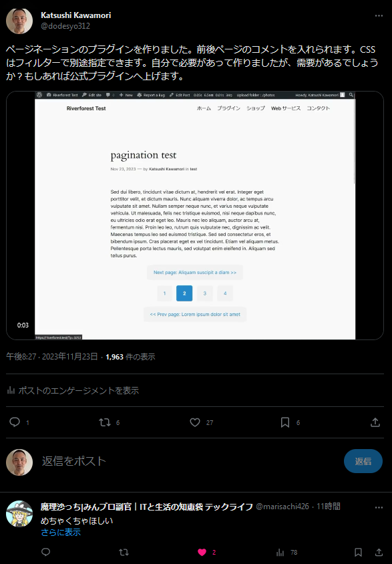Repost the main tweet with its retweet icon

(105, 422)
